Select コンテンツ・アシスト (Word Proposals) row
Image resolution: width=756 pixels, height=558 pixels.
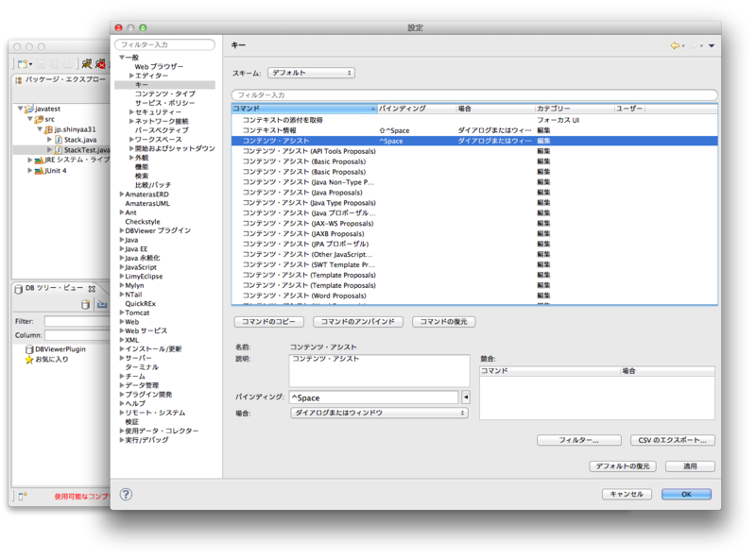(x=474, y=296)
